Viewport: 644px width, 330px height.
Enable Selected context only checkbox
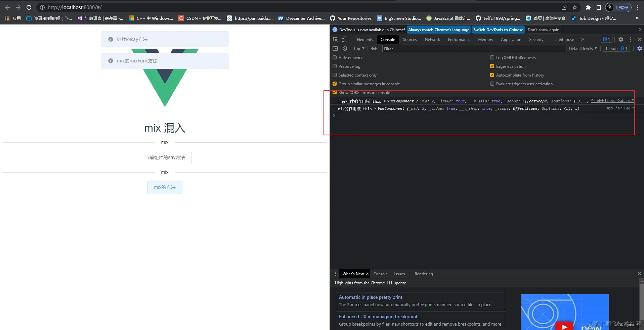click(x=335, y=75)
